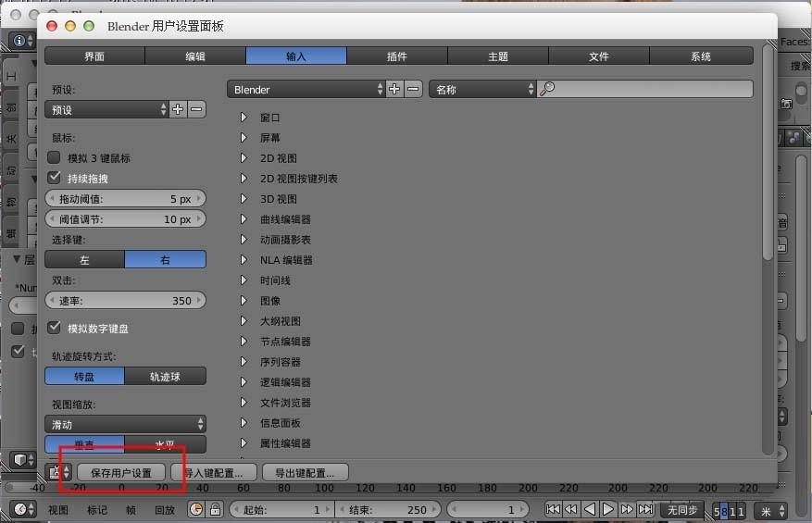812x523 pixels.
Task: Play animation in reverse
Action: click(x=589, y=509)
